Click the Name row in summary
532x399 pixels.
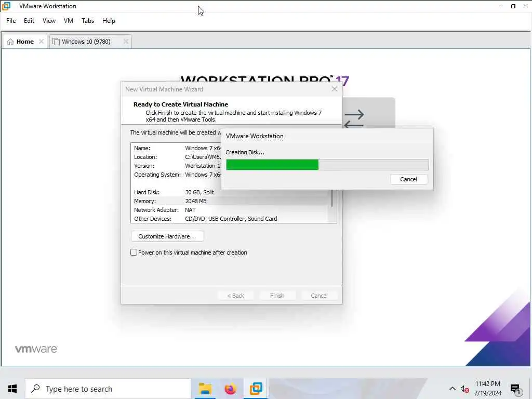point(176,148)
